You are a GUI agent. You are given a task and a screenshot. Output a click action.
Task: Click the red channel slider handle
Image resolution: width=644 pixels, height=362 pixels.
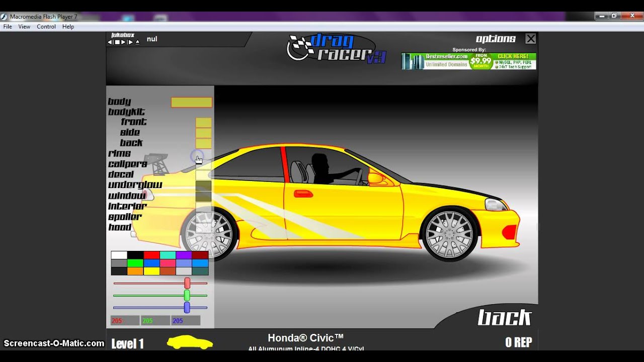click(187, 283)
